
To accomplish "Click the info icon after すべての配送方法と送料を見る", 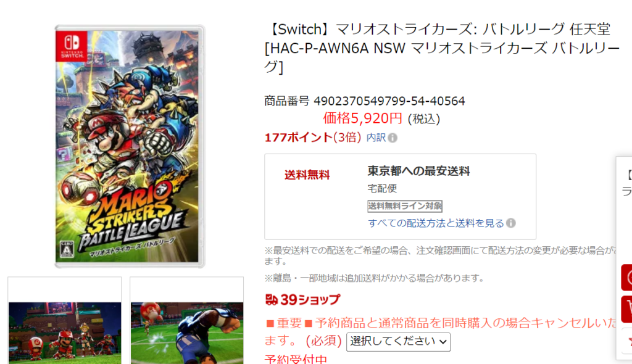I will (x=510, y=223).
